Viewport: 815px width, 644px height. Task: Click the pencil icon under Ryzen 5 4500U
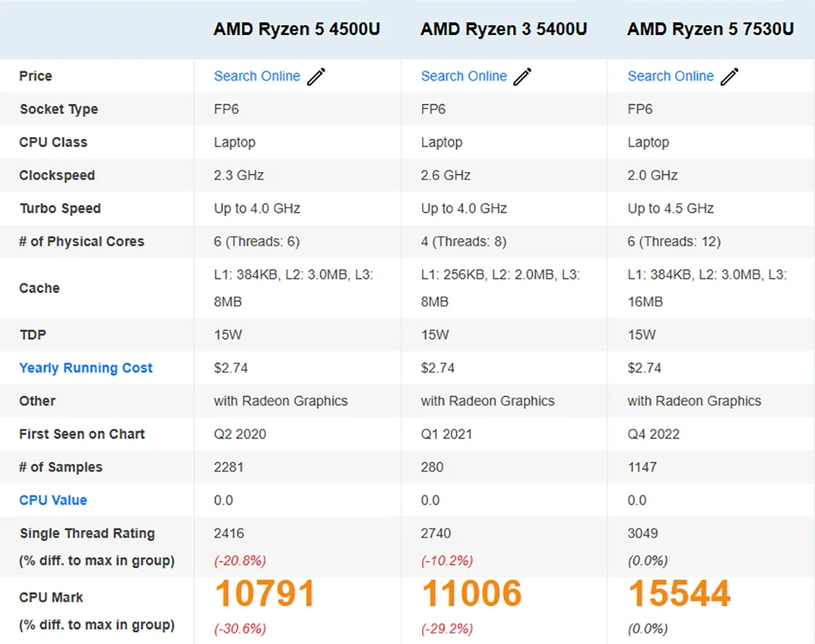(316, 77)
